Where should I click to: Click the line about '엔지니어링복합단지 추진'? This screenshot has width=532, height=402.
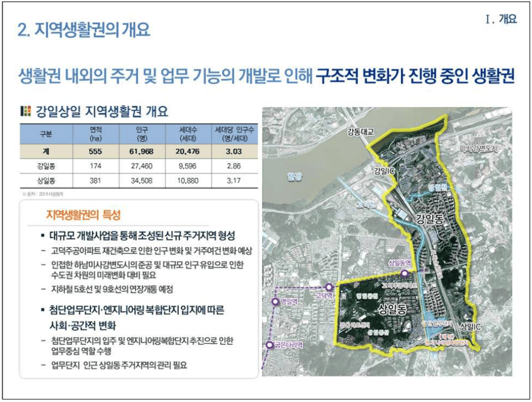tap(142, 346)
